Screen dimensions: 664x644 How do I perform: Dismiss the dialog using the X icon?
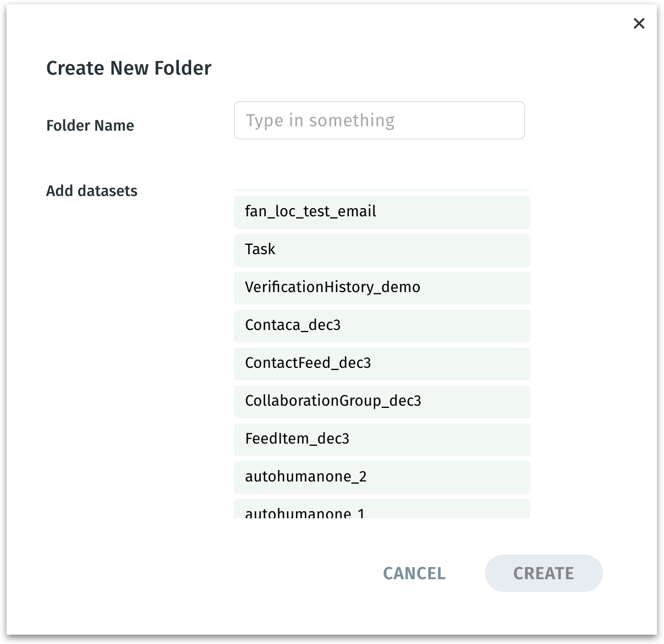pyautogui.click(x=639, y=24)
